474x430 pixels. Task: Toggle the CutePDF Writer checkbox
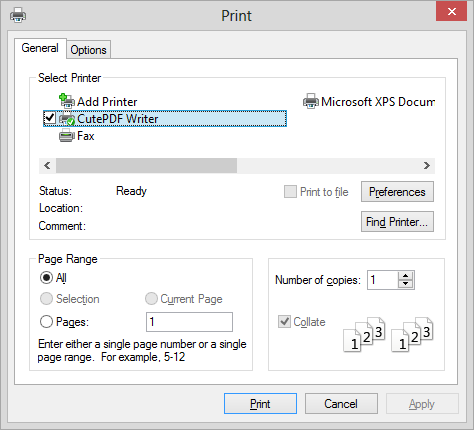(49, 118)
